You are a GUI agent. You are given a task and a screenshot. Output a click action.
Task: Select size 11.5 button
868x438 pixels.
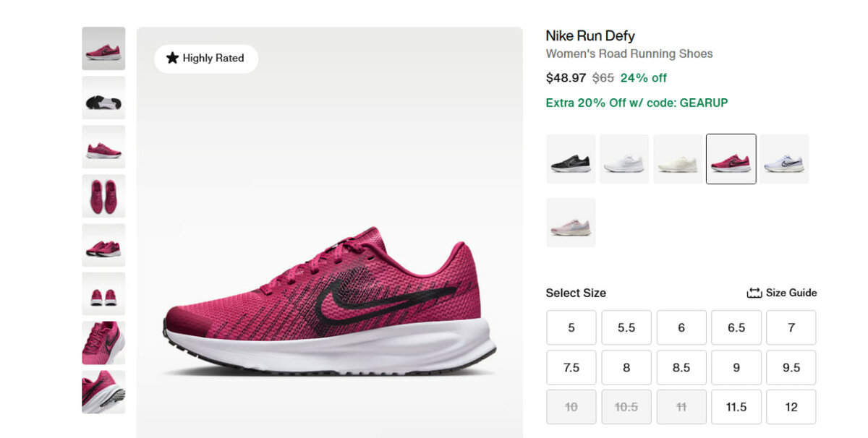[x=736, y=407]
